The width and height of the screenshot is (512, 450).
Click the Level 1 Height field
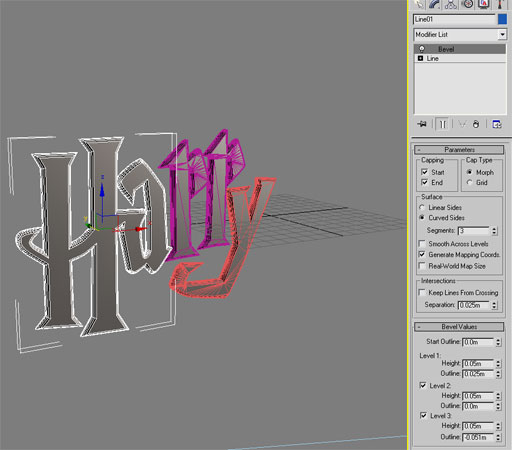pos(477,363)
